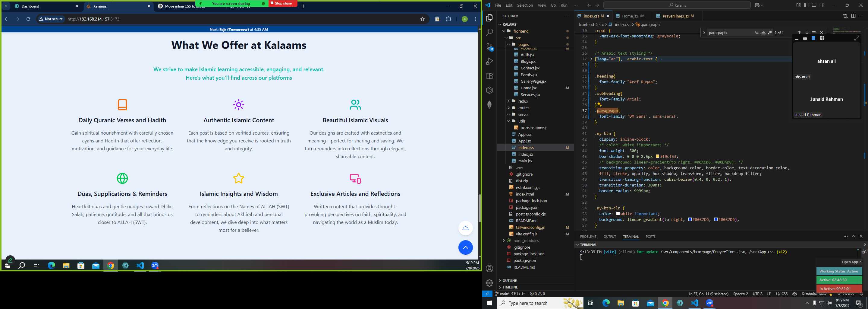Open the Manage gear in VS Code

(x=489, y=283)
